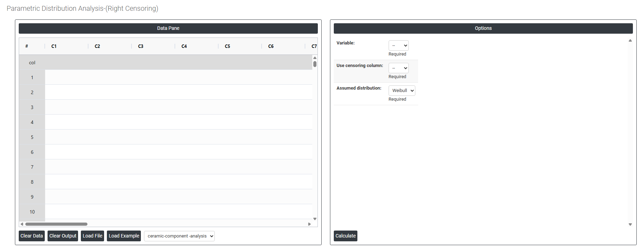
Task: Click the Load File button
Action: [x=92, y=236]
